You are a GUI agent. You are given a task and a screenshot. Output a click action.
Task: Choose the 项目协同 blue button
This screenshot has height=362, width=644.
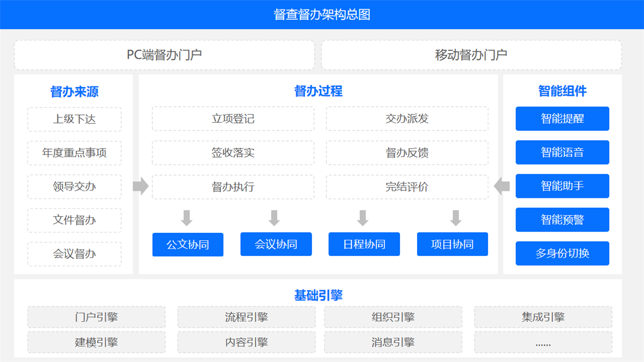(452, 245)
